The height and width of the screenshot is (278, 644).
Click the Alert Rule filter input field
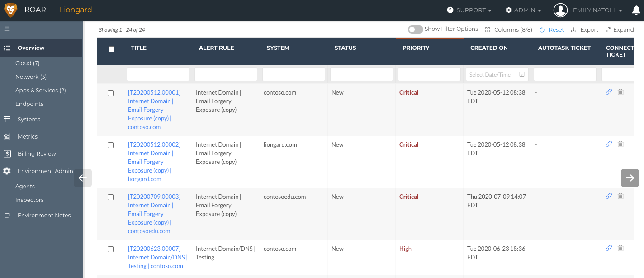pyautogui.click(x=226, y=74)
